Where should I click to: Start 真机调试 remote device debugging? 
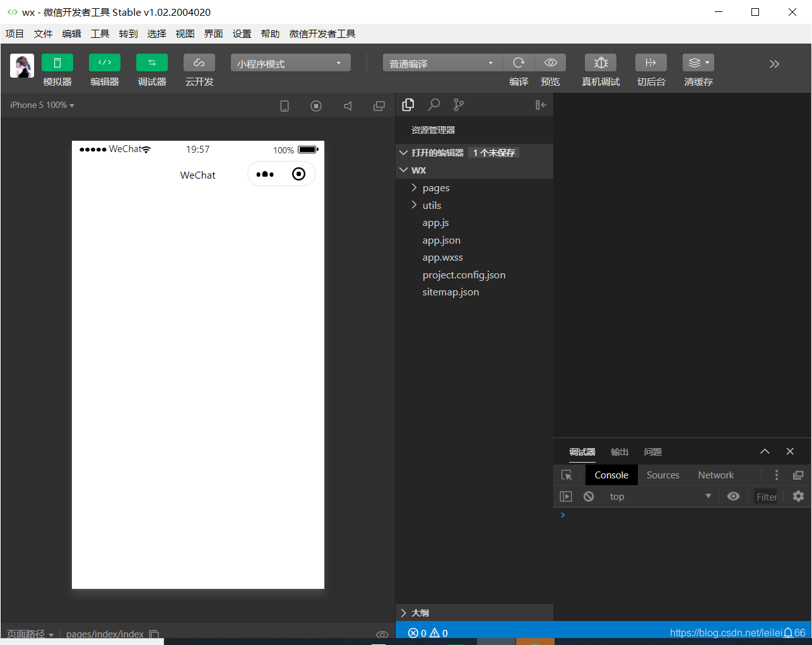(x=601, y=62)
